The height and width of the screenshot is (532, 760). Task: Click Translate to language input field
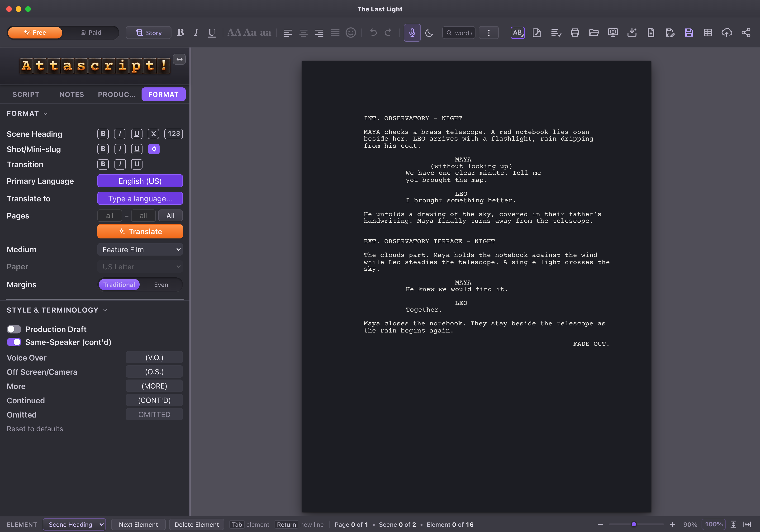coord(140,199)
